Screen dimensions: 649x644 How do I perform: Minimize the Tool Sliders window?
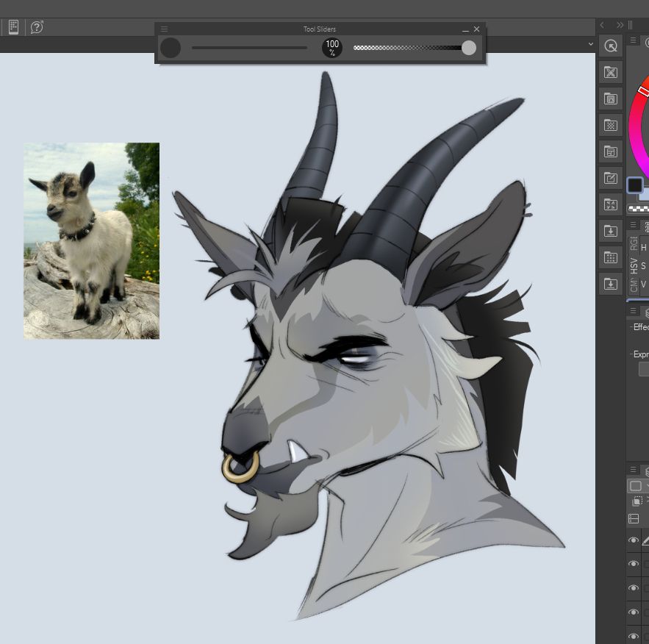(465, 29)
